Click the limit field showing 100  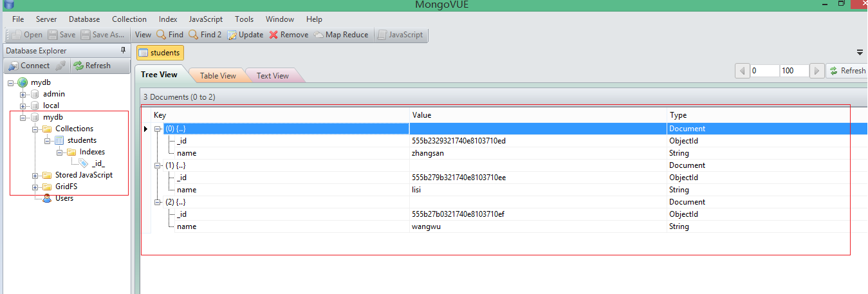point(794,71)
